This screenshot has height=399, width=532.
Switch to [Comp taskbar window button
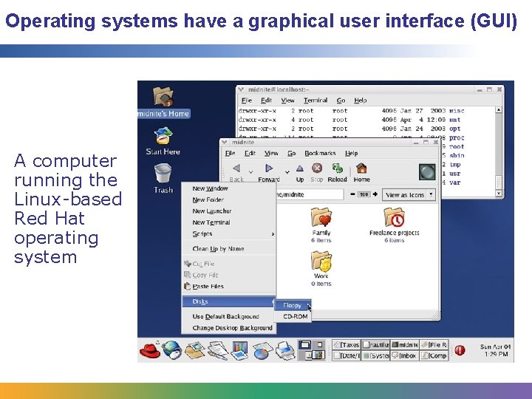(434, 355)
